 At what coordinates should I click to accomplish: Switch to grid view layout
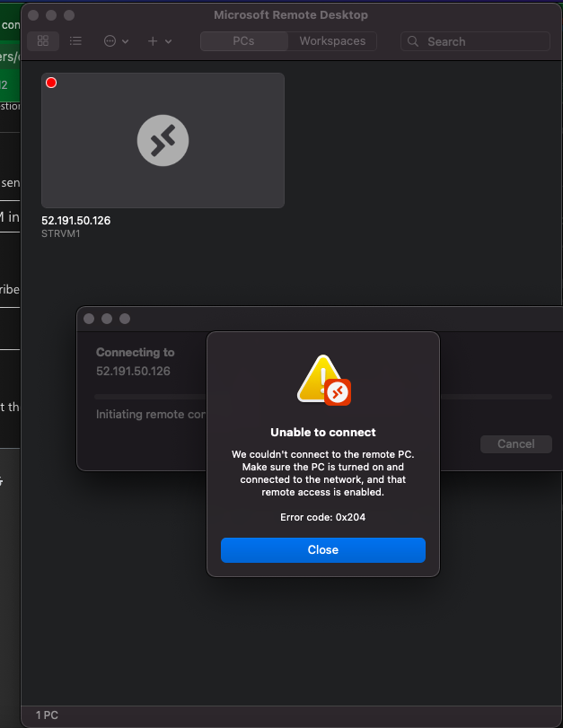coord(43,41)
